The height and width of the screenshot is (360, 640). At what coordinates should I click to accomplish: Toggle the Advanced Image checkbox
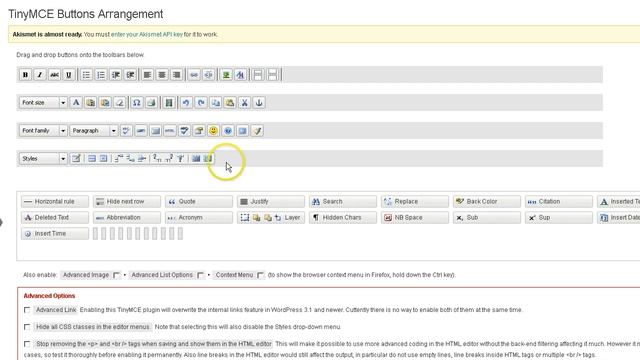click(x=116, y=275)
